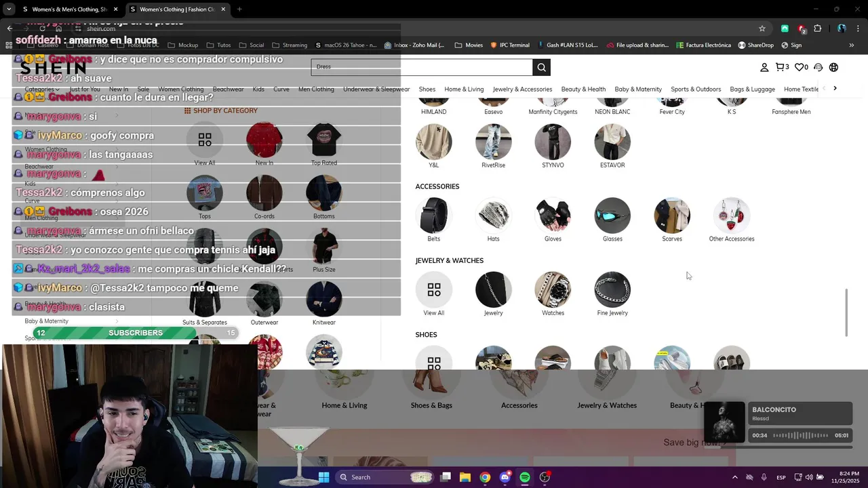Open Factura Electrónica bookmark

[703, 45]
